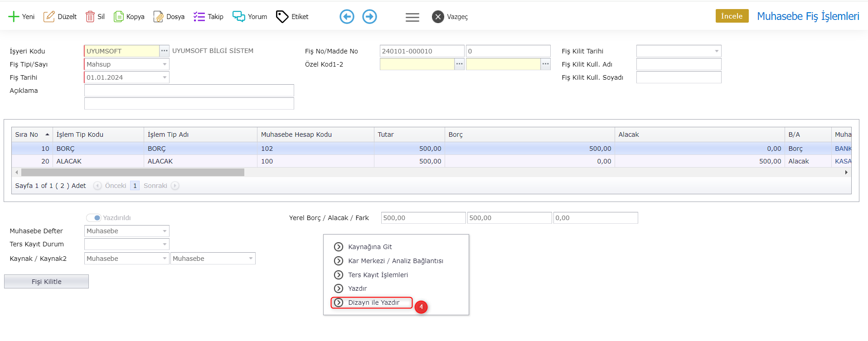Click the Sil trash icon
Screen dimensions: 868x341
click(90, 17)
